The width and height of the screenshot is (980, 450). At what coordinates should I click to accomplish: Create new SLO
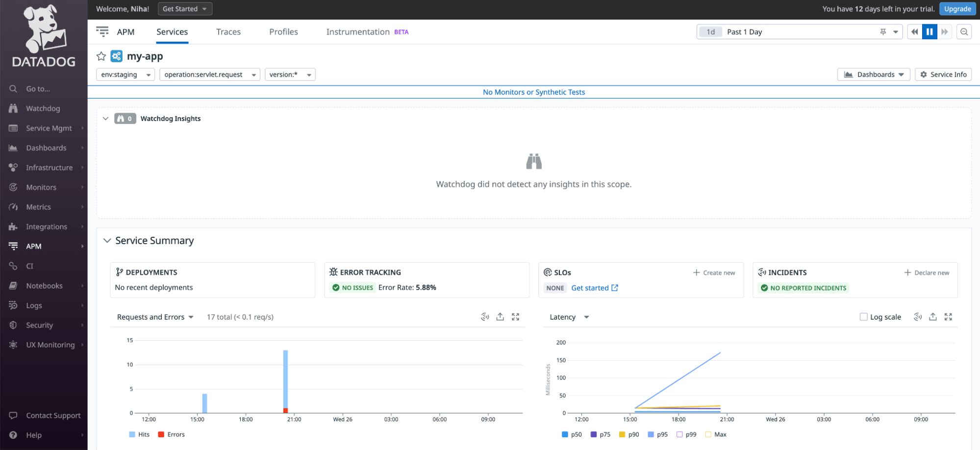[x=714, y=273]
